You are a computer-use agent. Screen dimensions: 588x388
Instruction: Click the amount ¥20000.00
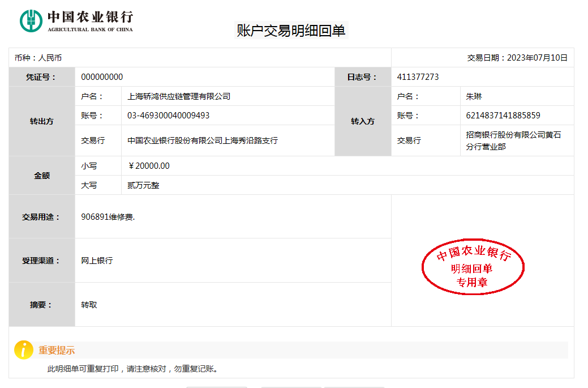coord(149,166)
